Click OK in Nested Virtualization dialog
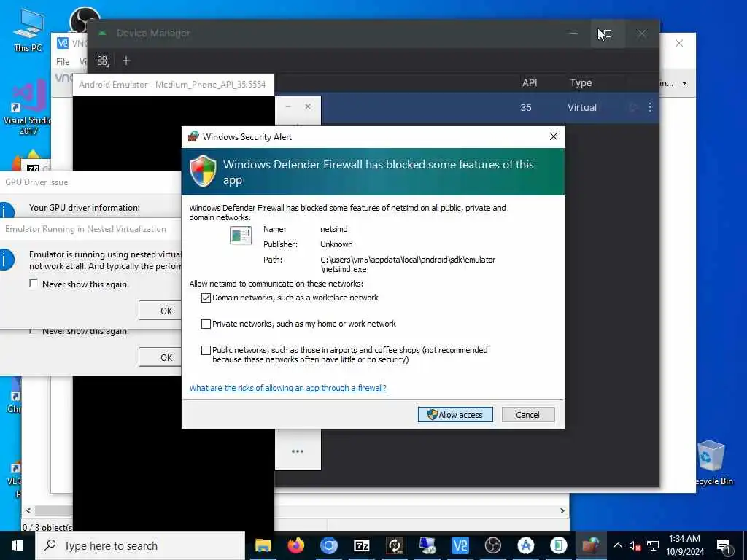Image resolution: width=747 pixels, height=560 pixels. pos(160,311)
